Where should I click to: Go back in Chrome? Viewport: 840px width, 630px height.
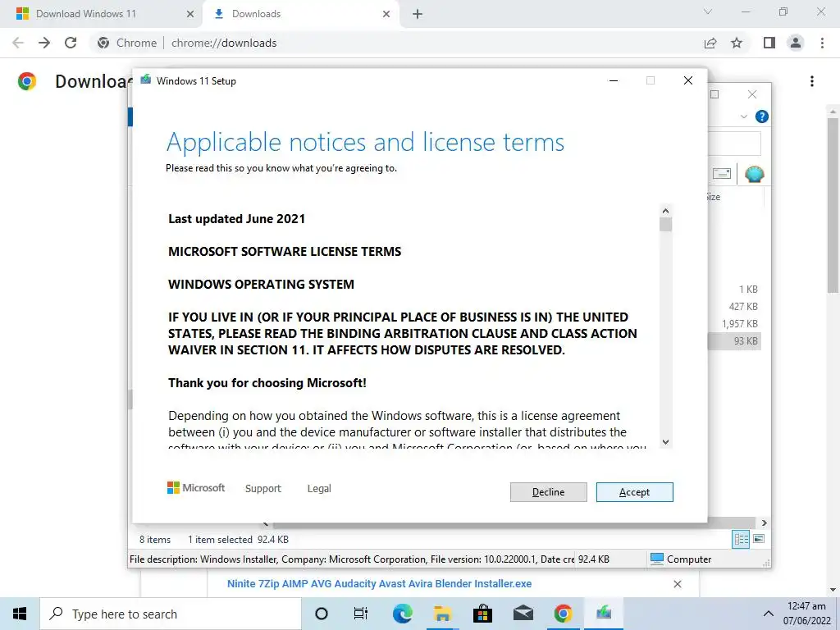(x=18, y=43)
